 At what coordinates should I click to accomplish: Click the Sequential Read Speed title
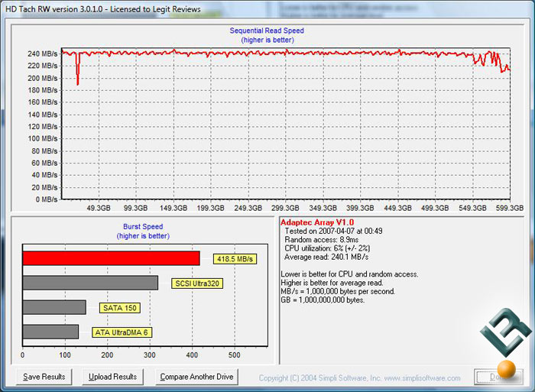(x=267, y=31)
